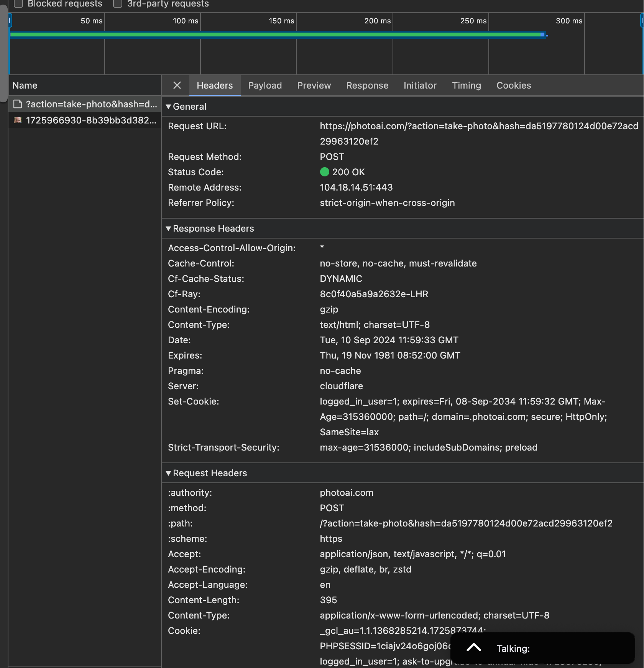Open the Cookies tab

point(513,86)
